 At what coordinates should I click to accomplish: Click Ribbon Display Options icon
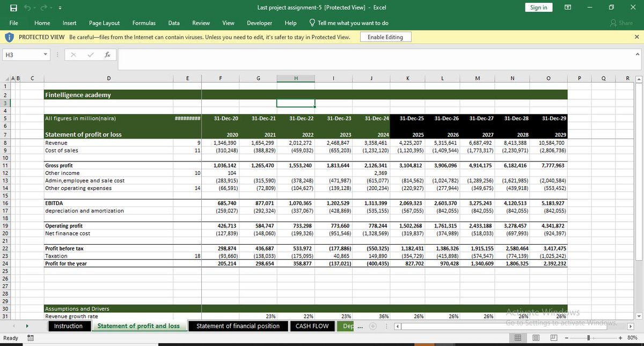(568, 8)
